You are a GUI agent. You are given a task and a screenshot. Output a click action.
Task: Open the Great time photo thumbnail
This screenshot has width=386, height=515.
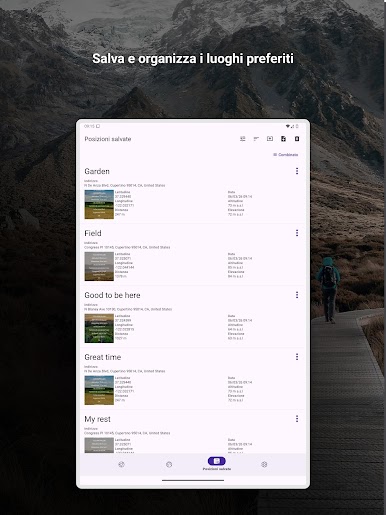[x=99, y=390]
